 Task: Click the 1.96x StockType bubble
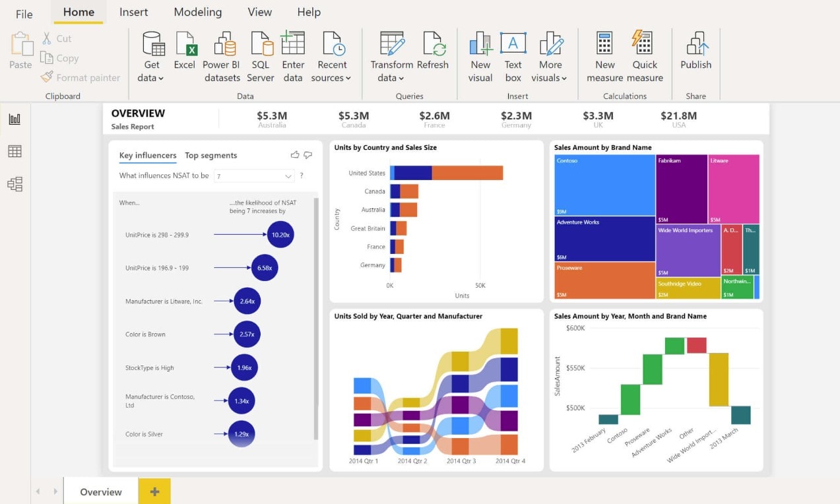(244, 367)
